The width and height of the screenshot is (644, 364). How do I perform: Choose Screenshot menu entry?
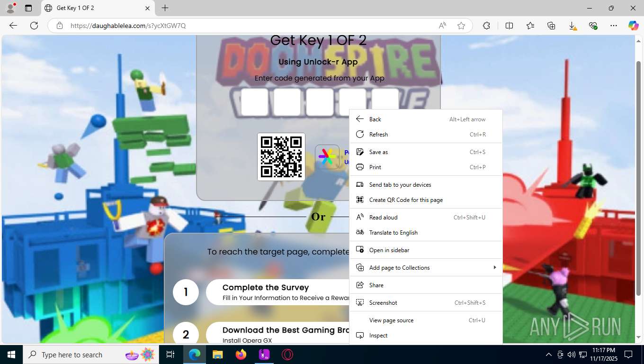426,303
